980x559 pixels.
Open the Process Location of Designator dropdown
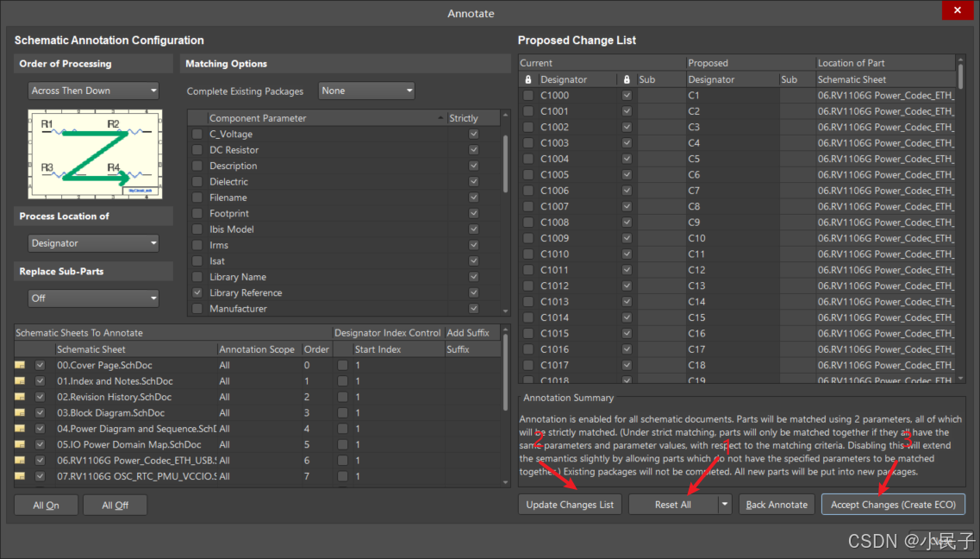click(x=93, y=243)
